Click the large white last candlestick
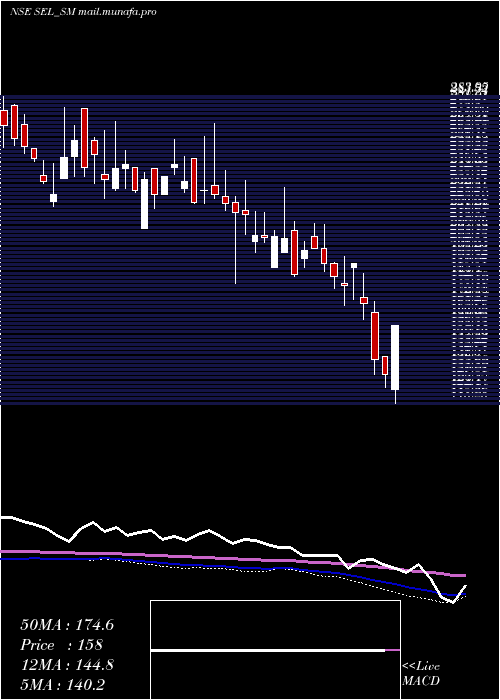500x700 pixels. click(395, 357)
